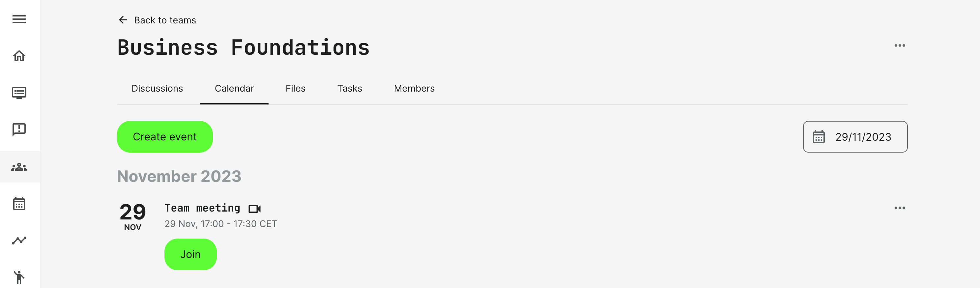Screen dimensions: 980x288
Task: Open the Calendar sidebar icon
Action: 19,204
